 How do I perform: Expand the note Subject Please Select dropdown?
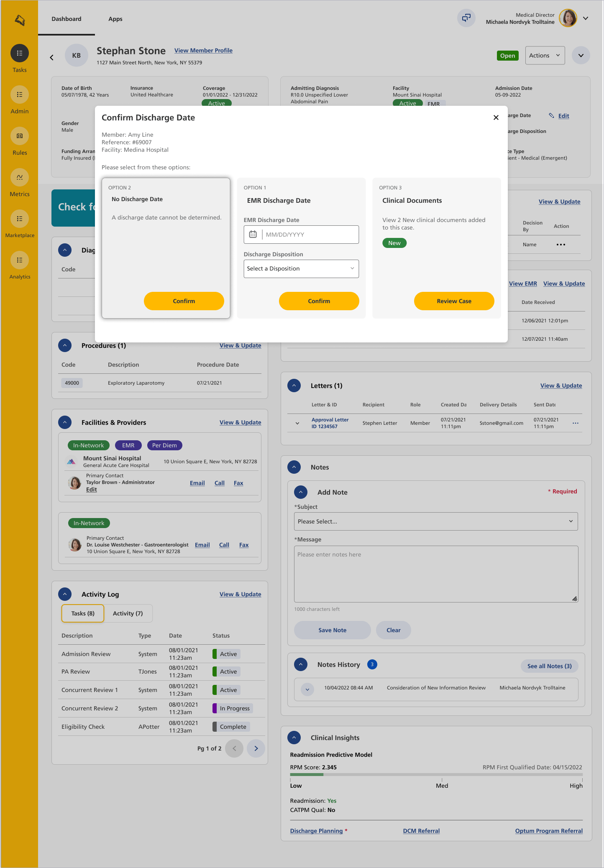click(435, 521)
